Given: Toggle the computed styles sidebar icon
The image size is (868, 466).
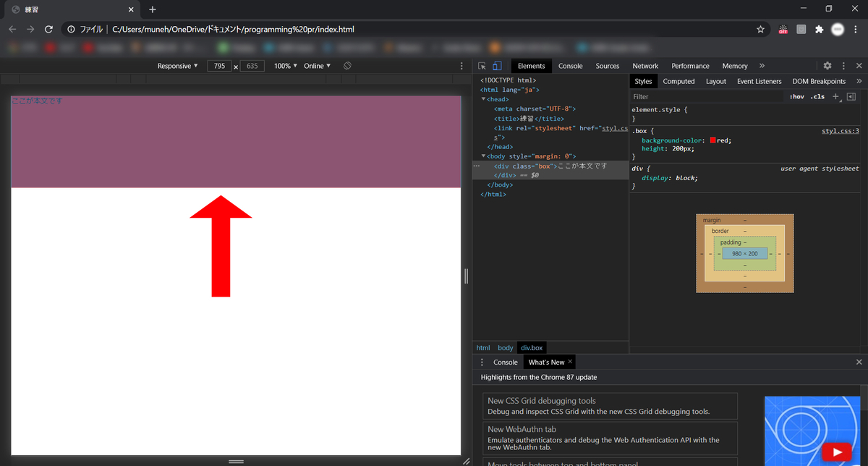Looking at the screenshot, I should tap(851, 96).
